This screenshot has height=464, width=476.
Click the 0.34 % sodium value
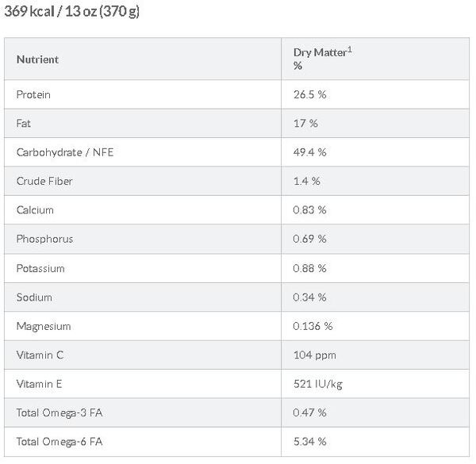(x=309, y=297)
